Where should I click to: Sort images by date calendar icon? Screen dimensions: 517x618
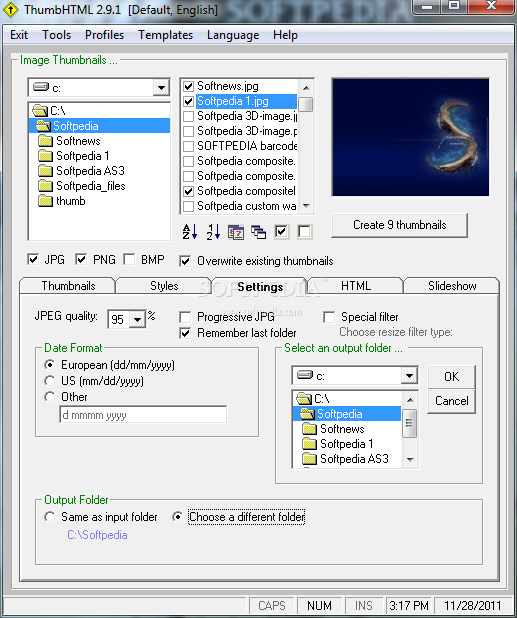click(236, 232)
